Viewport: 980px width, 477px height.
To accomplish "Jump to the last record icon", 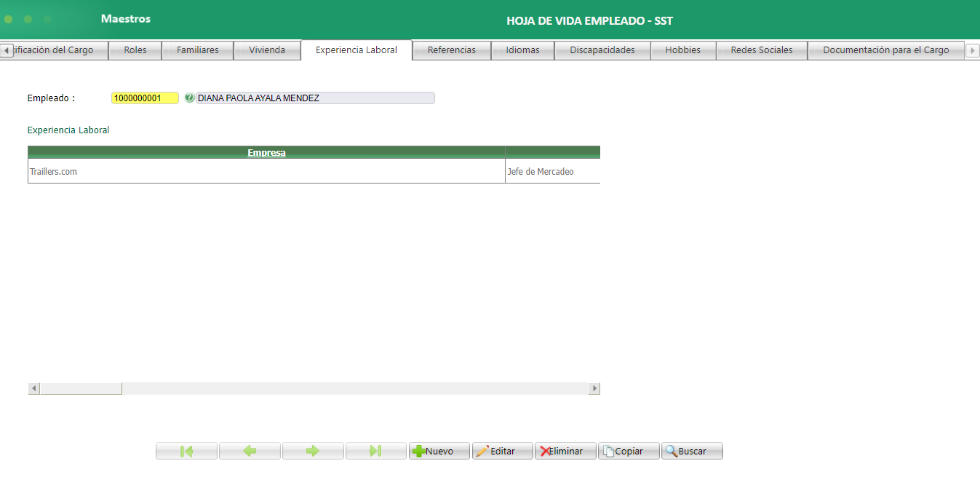I will coord(375,450).
